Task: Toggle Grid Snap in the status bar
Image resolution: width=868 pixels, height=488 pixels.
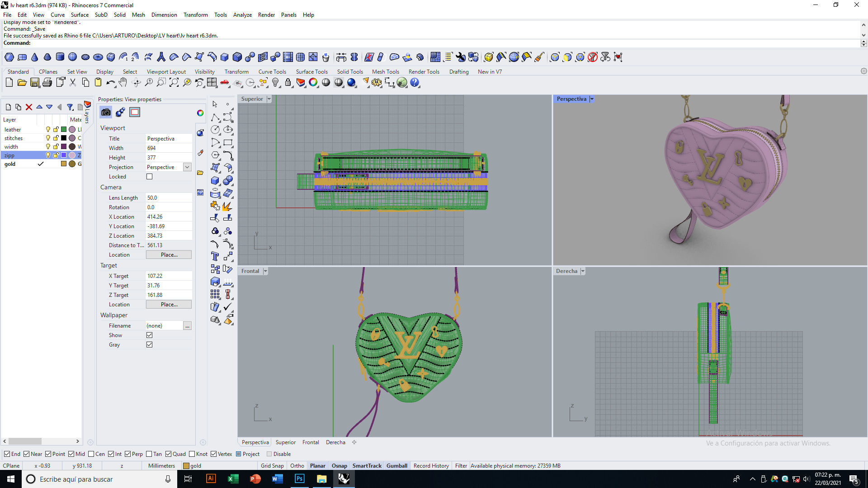Action: (x=272, y=466)
